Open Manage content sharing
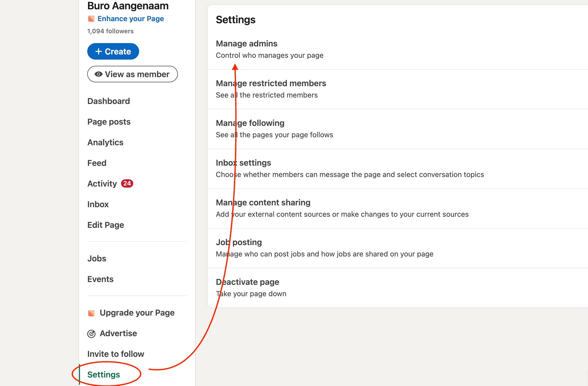 [x=398, y=208]
